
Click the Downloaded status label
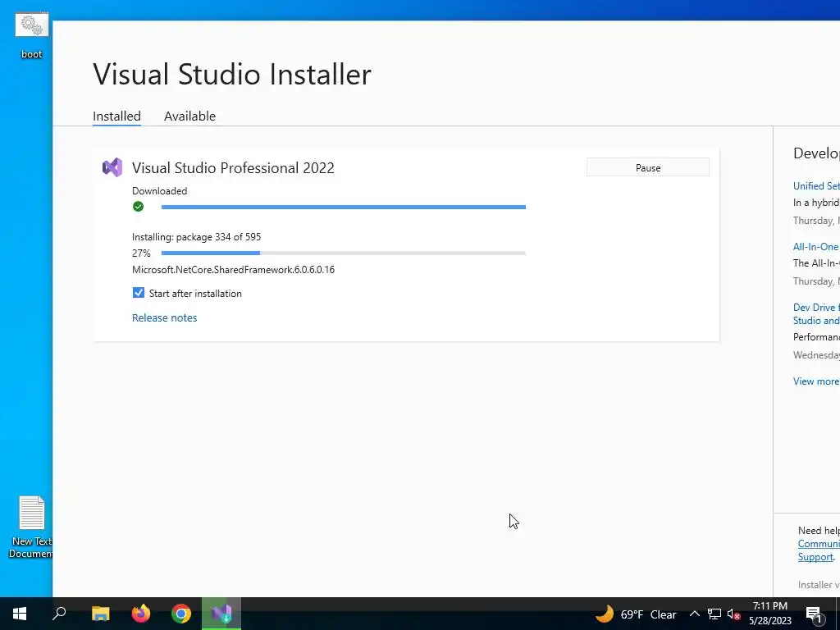click(x=160, y=190)
